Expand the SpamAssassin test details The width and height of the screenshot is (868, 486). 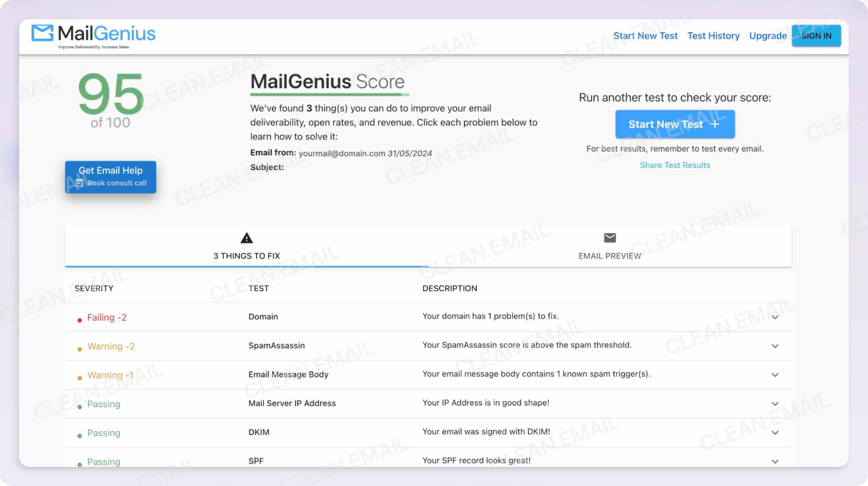click(x=775, y=346)
